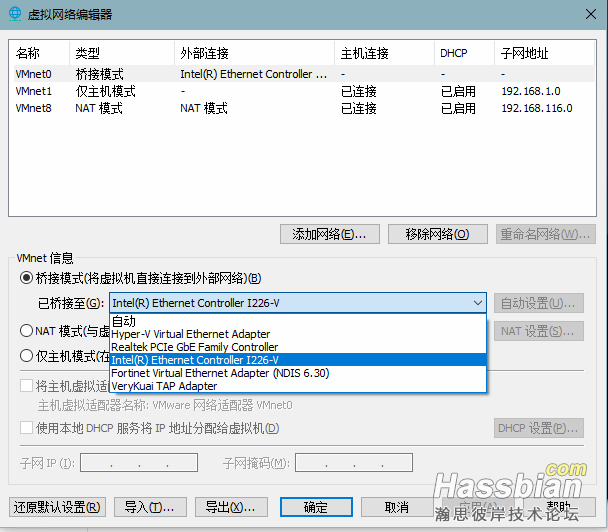The image size is (608, 532).
Task: Select Fortinet Virtual Ethernet Adapter option
Action: [220, 373]
